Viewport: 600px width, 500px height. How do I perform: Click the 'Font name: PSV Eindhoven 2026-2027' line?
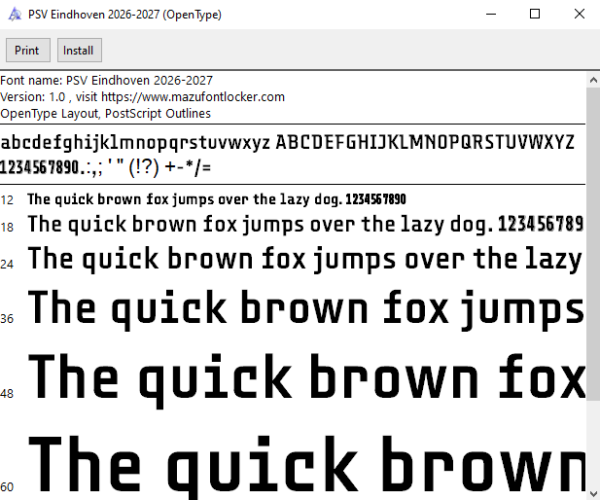106,81
